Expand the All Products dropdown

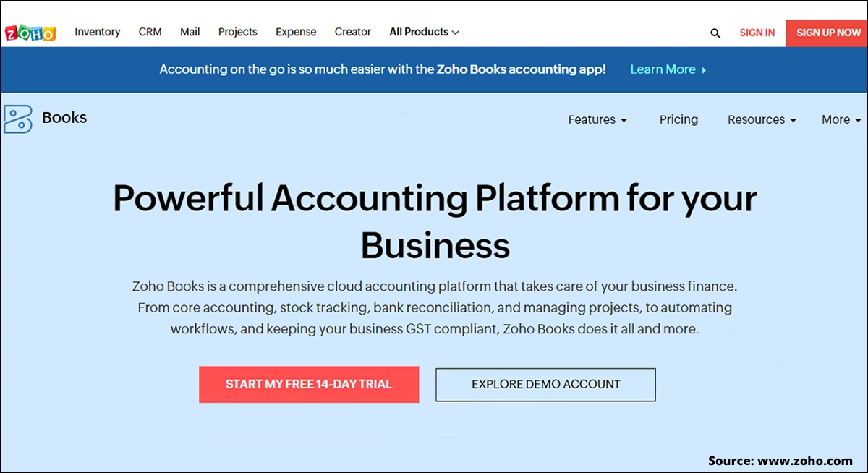pos(424,32)
